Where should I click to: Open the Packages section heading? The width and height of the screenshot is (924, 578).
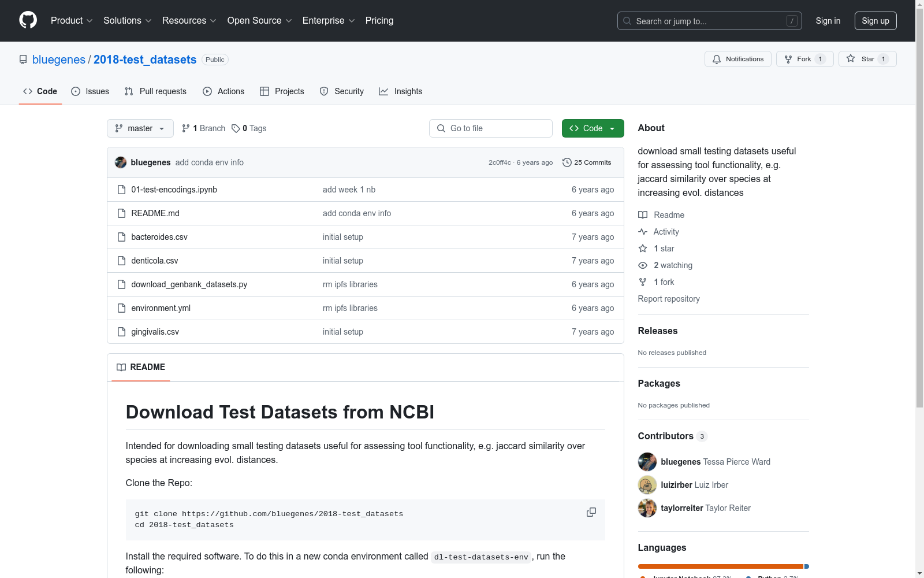659,383
